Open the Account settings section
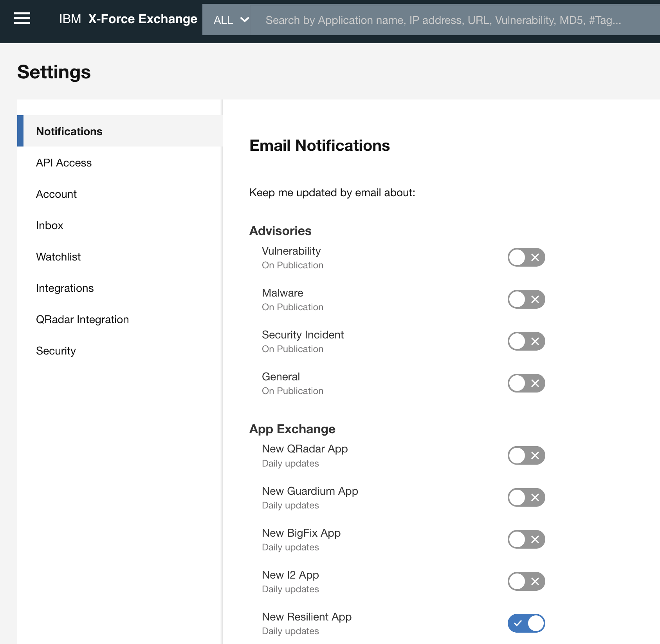This screenshot has height=644, width=660. pyautogui.click(x=56, y=194)
